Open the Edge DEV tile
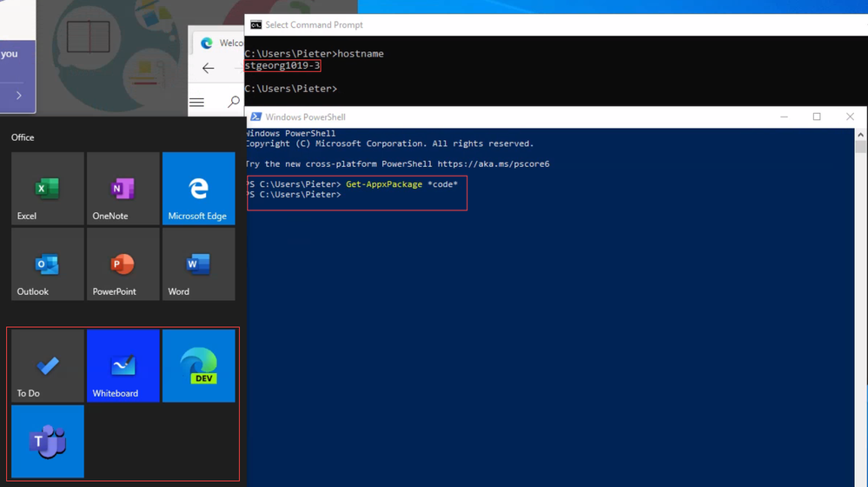The height and width of the screenshot is (487, 868). point(199,365)
